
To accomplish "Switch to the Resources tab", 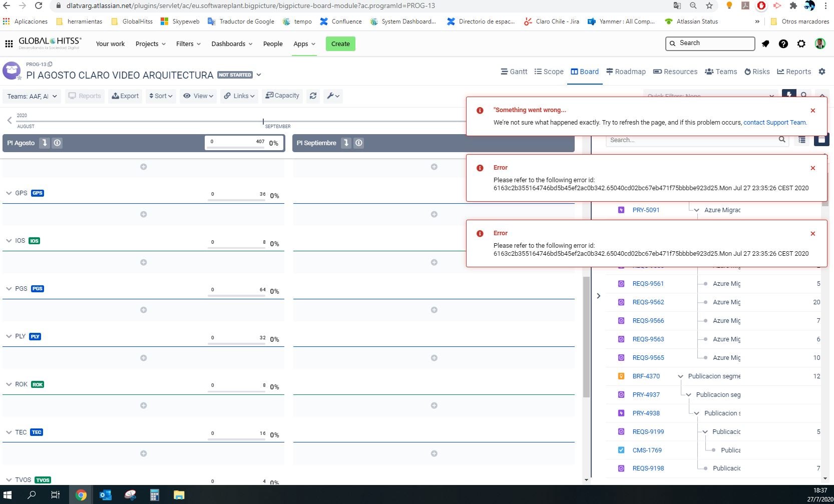I will (675, 72).
